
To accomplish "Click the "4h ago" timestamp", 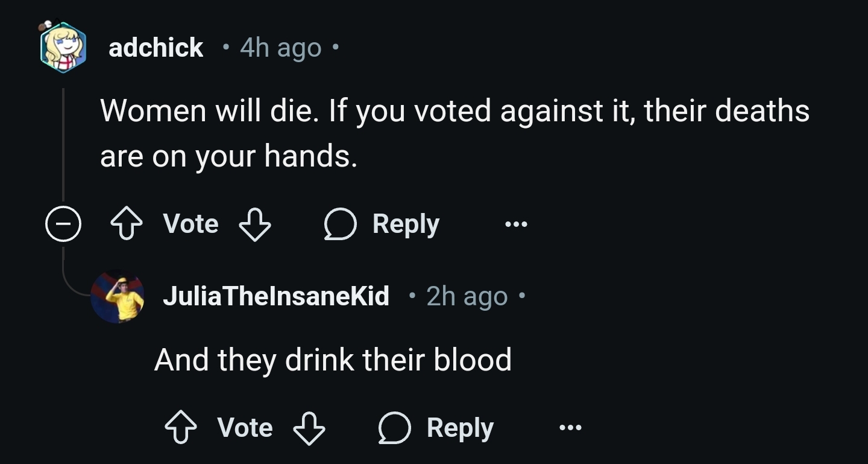I will coord(280,47).
